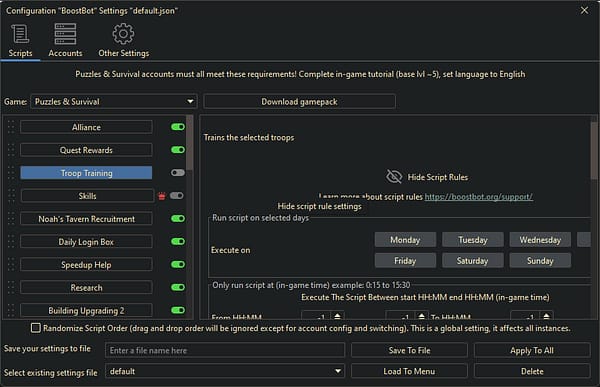Toggle Friday execution day
Screen dimensions: 600x387
click(405, 261)
